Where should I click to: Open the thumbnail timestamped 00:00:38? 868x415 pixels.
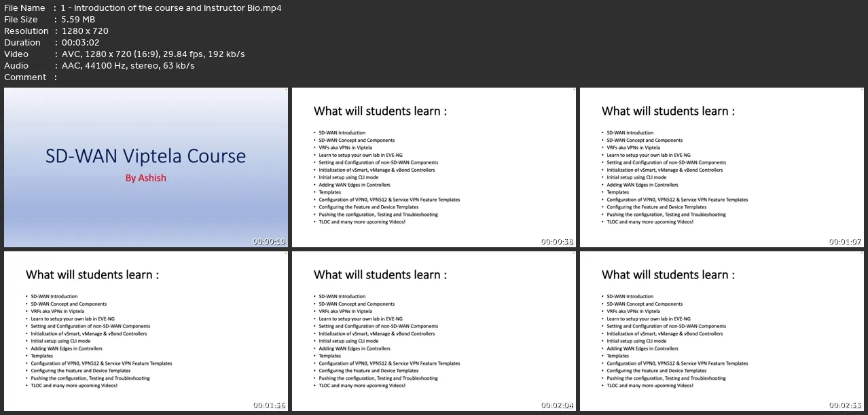pos(434,167)
